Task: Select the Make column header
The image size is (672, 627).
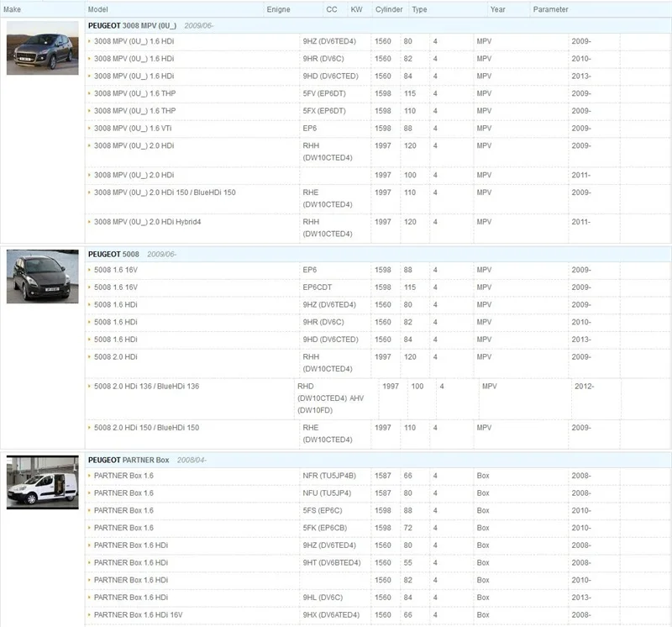Action: point(12,9)
